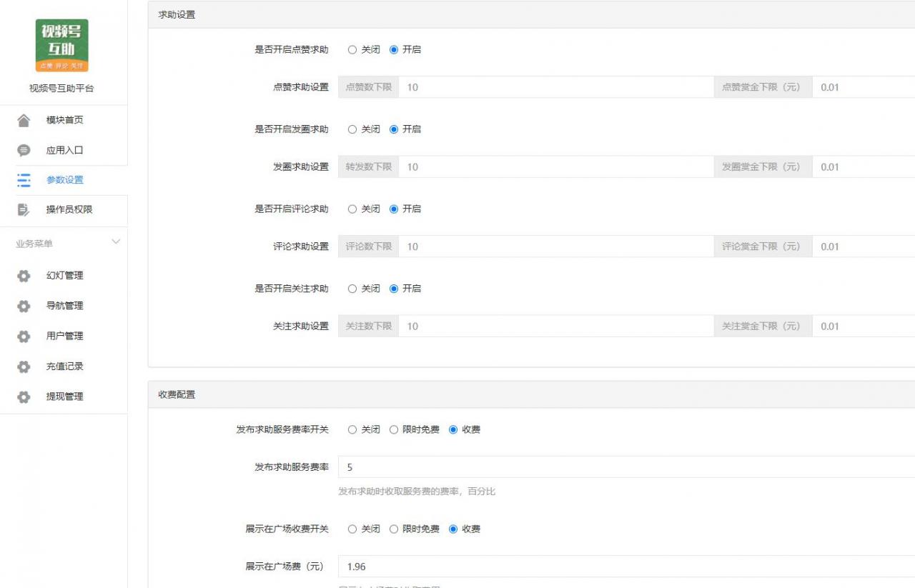Click the gear icon beside 提现管理
Screen dimensions: 915x588
23,396
